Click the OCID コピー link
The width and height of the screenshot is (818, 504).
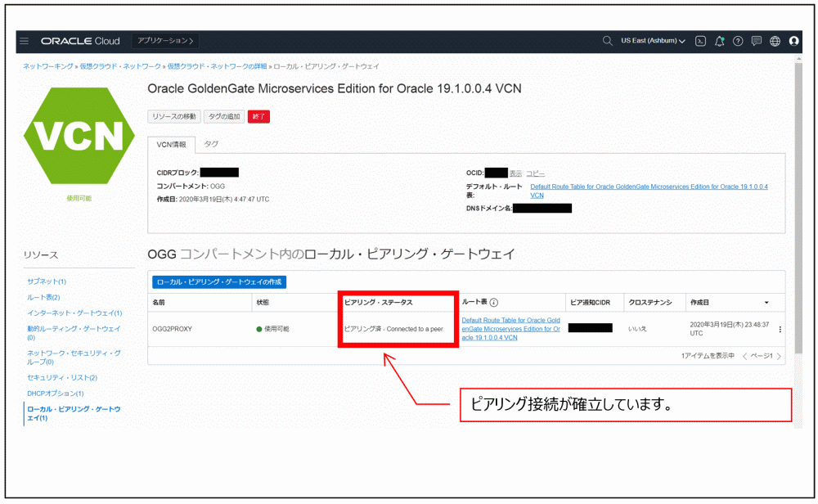(x=535, y=173)
